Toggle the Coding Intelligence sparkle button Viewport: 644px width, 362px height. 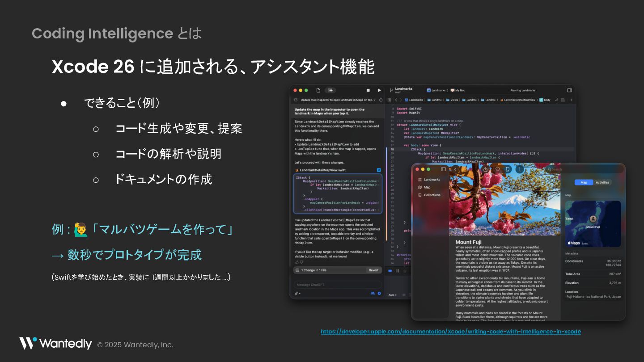pos(330,90)
